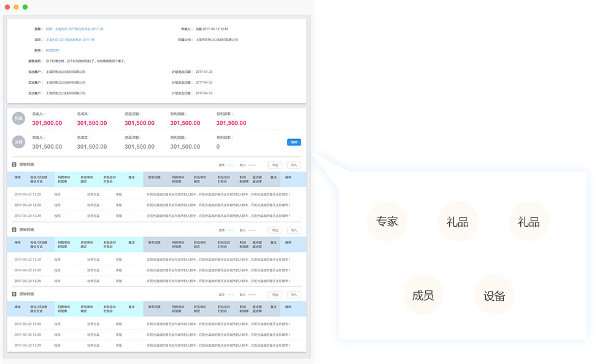Screen dimensions: 597x364
Task: Select the 成员 circle icon
Action: pyautogui.click(x=423, y=296)
